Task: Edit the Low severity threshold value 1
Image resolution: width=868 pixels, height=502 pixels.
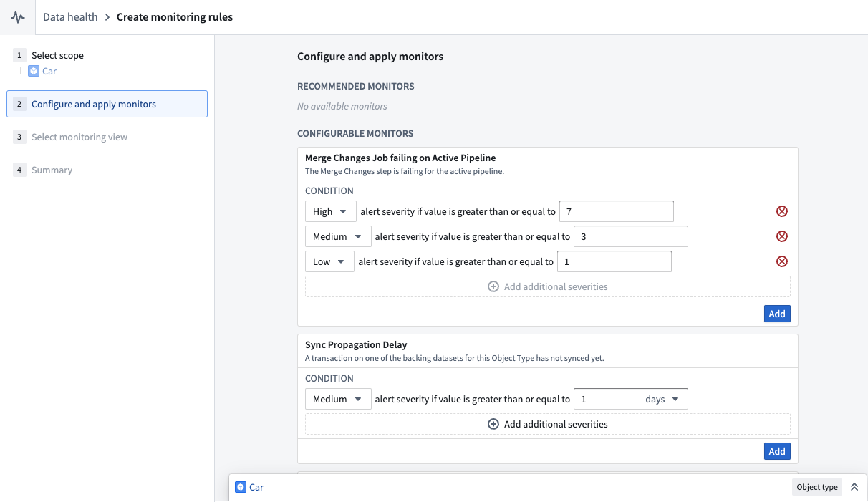Action: [614, 261]
